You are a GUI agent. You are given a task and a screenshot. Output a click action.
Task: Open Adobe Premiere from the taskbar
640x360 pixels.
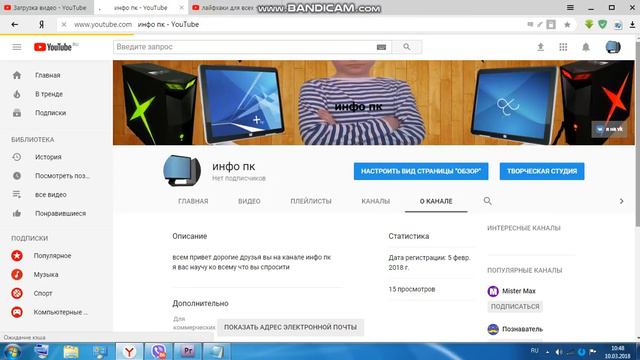pyautogui.click(x=188, y=351)
